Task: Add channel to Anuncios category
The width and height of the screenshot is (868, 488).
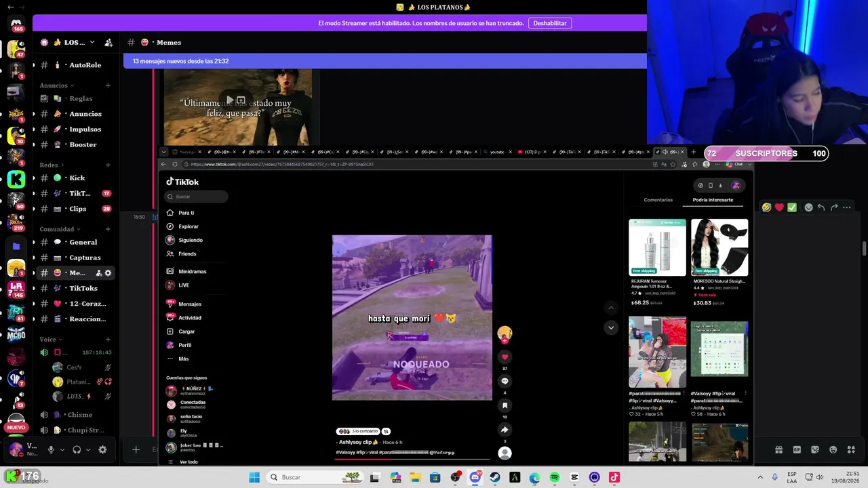Action: 108,85
